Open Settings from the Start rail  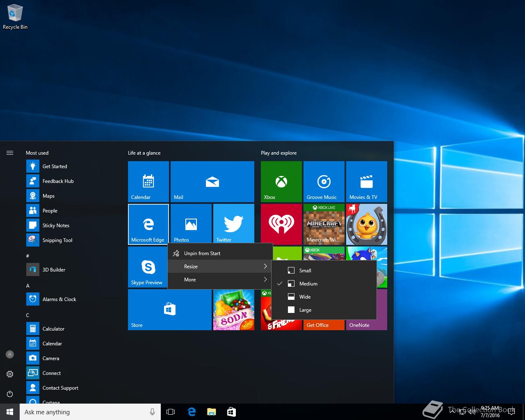pyautogui.click(x=10, y=374)
